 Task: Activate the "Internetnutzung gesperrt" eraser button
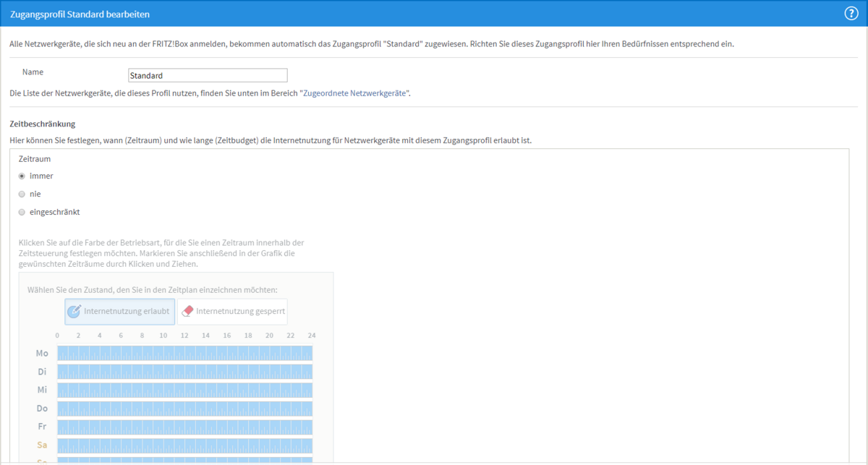[232, 312]
